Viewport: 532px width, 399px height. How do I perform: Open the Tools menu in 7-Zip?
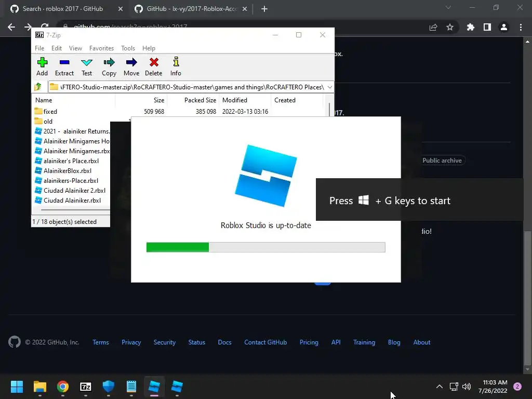[x=128, y=48]
